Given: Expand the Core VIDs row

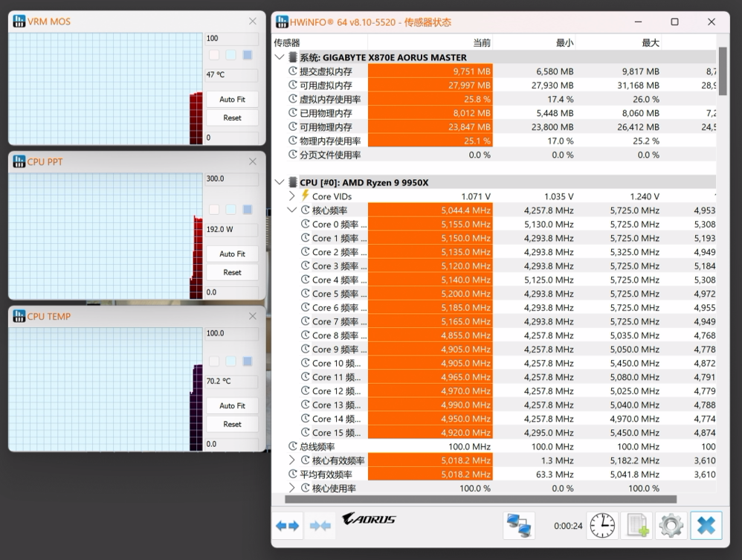Looking at the screenshot, I should [292, 196].
